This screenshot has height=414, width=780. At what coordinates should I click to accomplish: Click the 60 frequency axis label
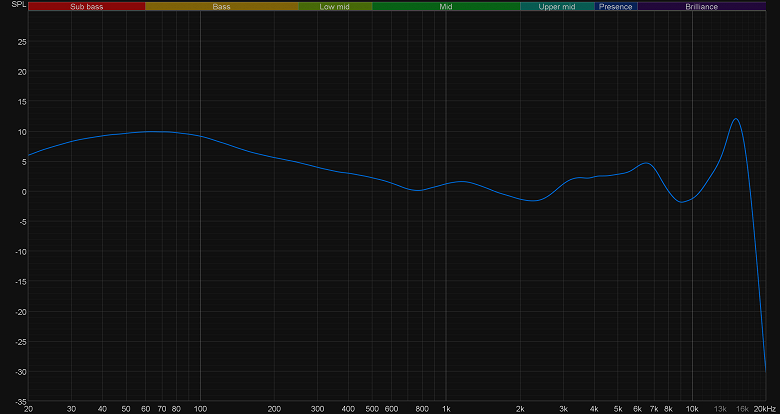145,409
